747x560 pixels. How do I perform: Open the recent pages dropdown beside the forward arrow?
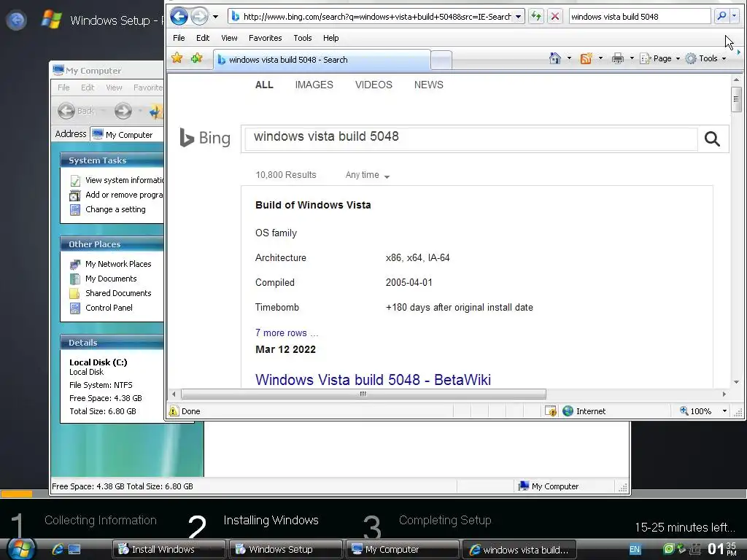[215, 17]
